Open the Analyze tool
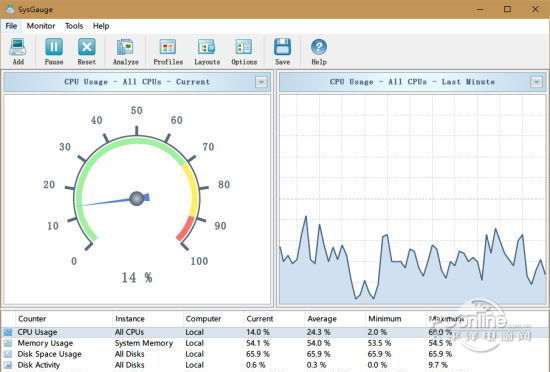Viewport: 550px width, 372px height. click(x=125, y=52)
